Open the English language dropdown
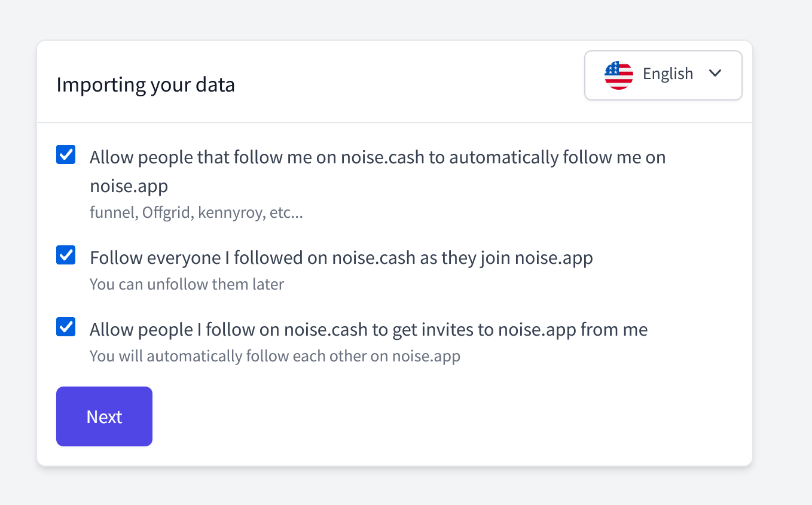The height and width of the screenshot is (505, 812). (663, 75)
